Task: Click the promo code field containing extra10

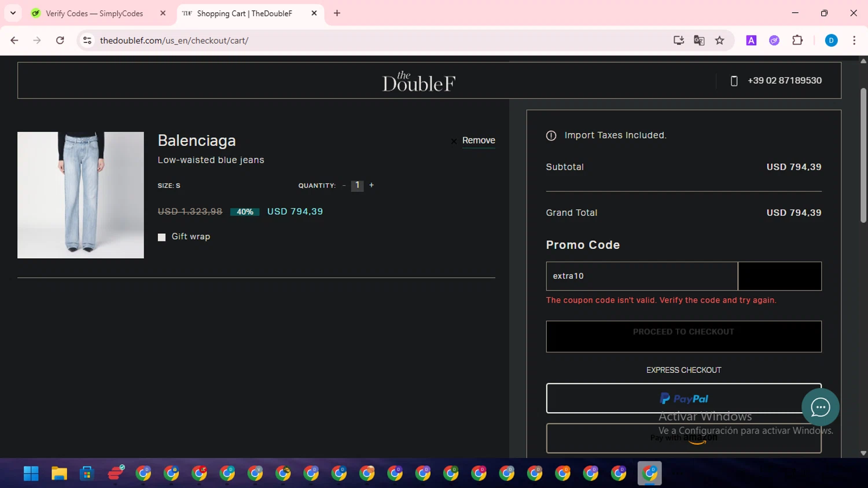Action: [642, 276]
